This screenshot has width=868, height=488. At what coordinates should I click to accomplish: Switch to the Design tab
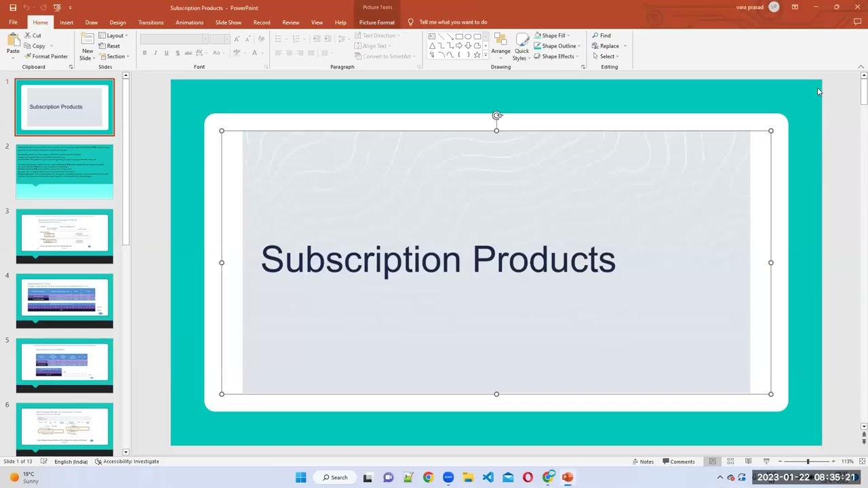(117, 22)
